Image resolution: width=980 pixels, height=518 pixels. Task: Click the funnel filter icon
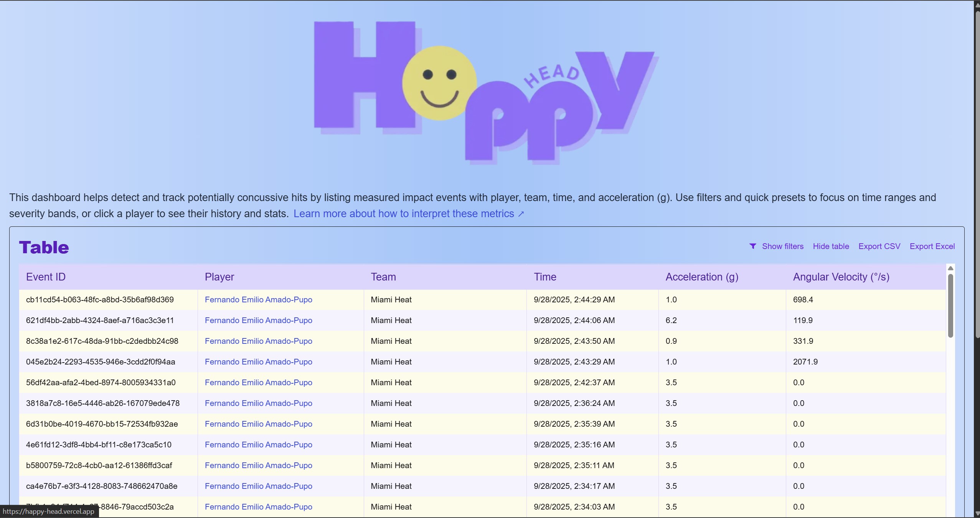click(x=752, y=246)
